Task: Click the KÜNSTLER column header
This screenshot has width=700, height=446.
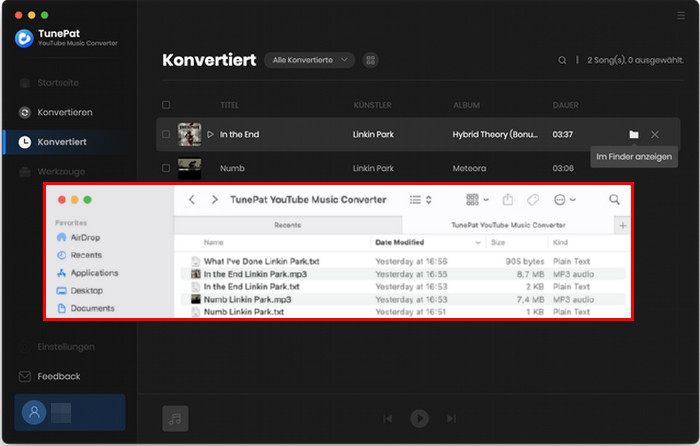Action: coord(372,105)
